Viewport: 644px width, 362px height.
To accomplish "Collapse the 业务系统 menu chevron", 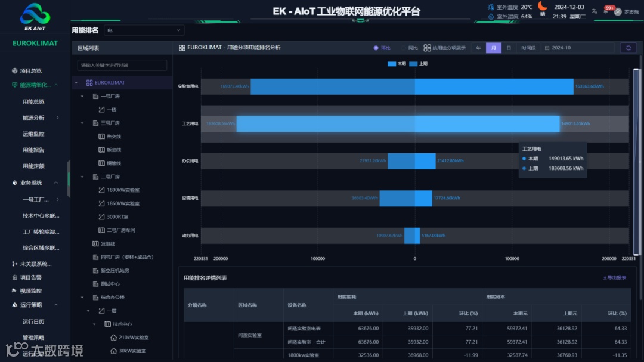I will [56, 183].
